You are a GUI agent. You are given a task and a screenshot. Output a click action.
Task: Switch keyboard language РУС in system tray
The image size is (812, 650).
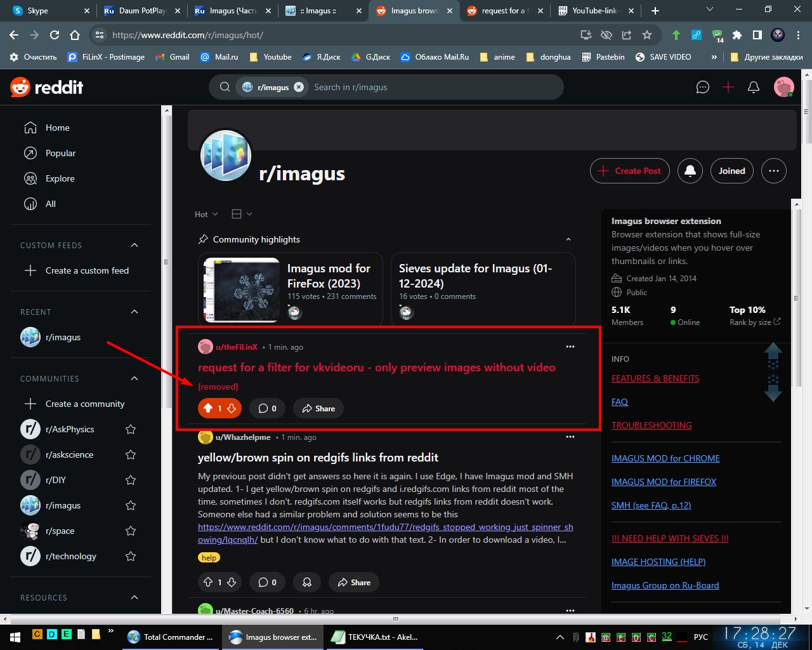[701, 637]
